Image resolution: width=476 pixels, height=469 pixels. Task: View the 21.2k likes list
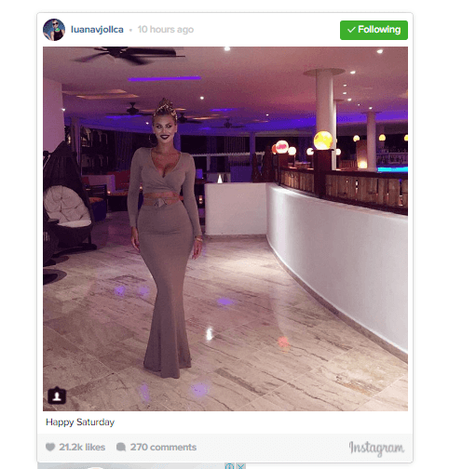[x=82, y=447]
